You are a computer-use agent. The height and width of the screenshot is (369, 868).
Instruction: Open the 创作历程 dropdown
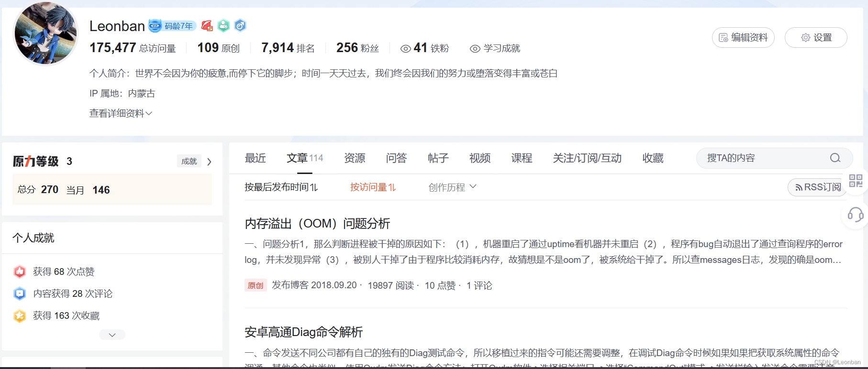tap(452, 187)
